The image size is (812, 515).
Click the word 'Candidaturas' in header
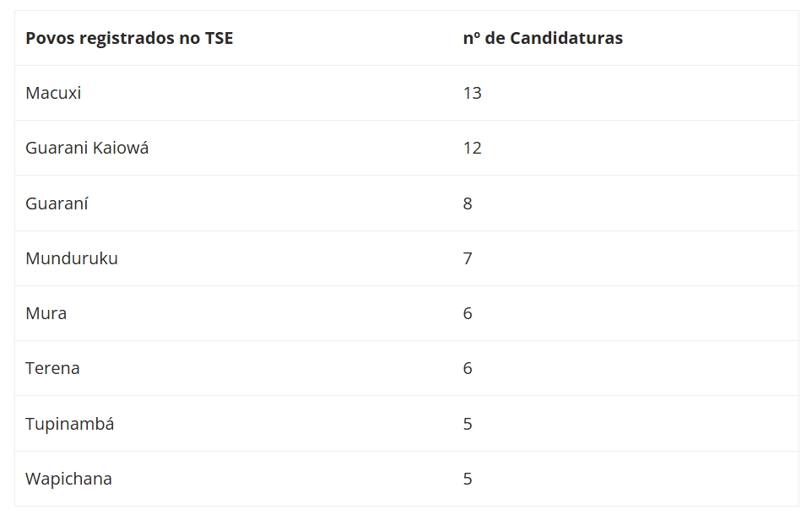click(566, 38)
